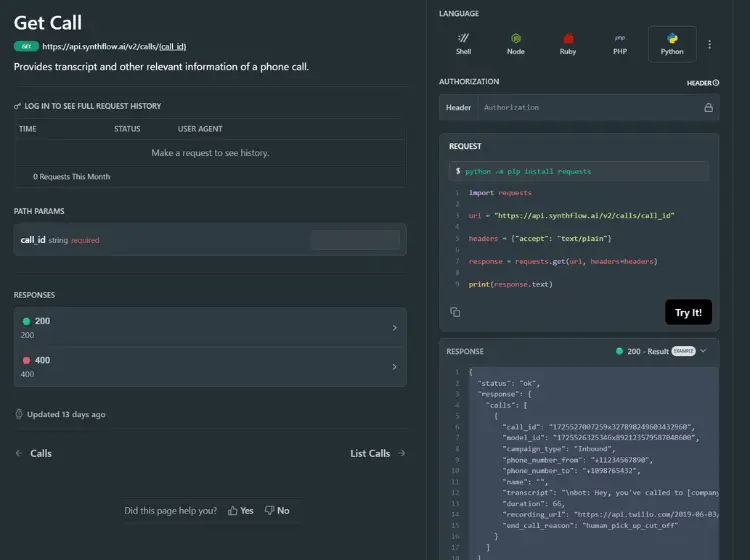Click the 'required' label next to call_id
750x560 pixels.
coord(85,240)
